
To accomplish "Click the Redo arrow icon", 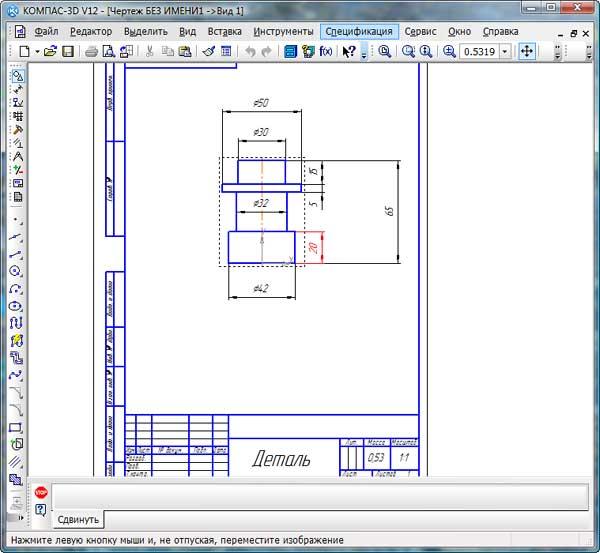I will click(267, 51).
